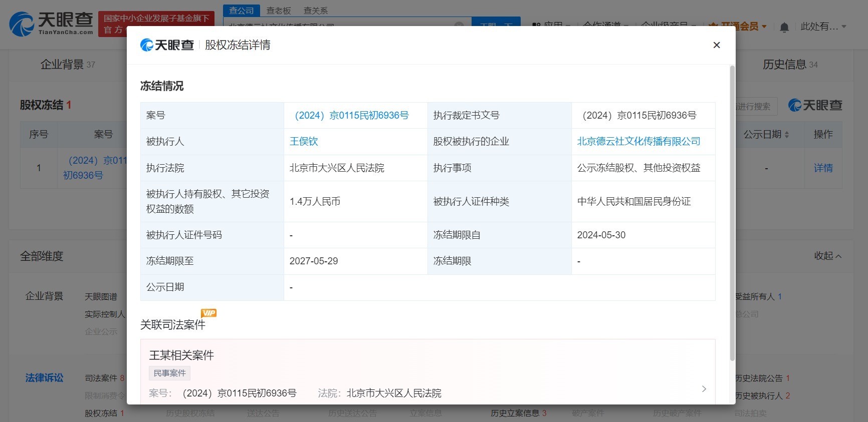868x422 pixels.
Task: Click 国家中小企业发展子基金旗下 banner
Action: 156,18
